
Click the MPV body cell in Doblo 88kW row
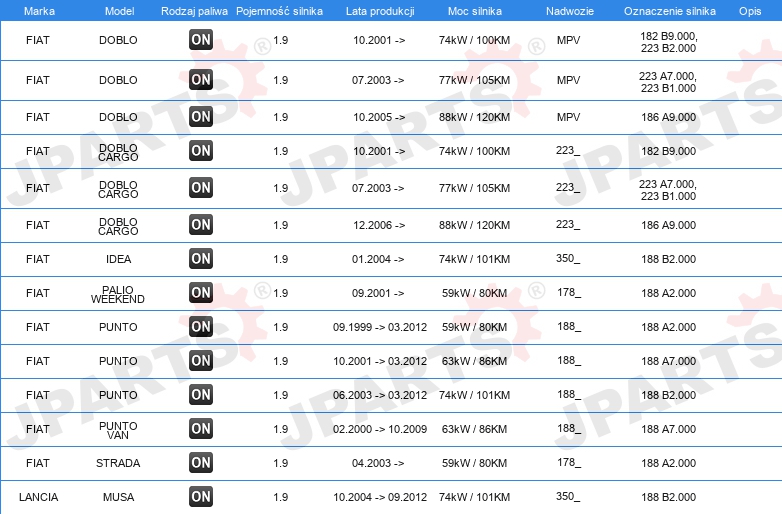pos(569,117)
